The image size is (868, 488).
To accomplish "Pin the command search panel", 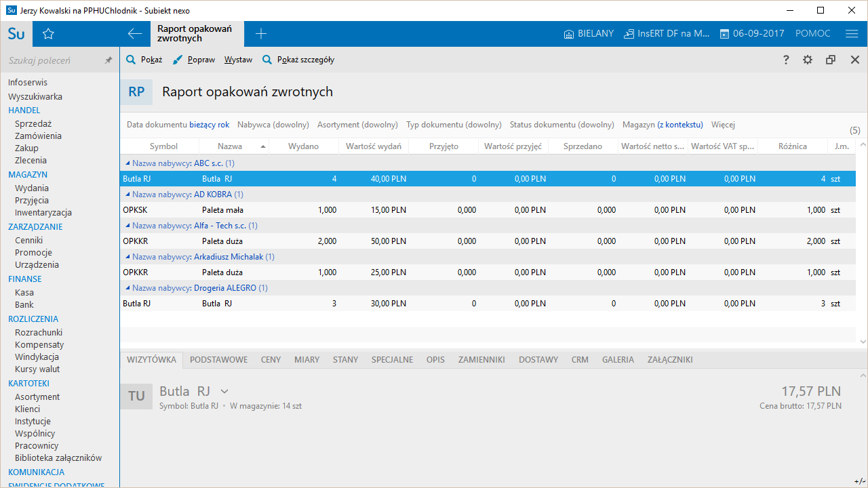I will [108, 60].
